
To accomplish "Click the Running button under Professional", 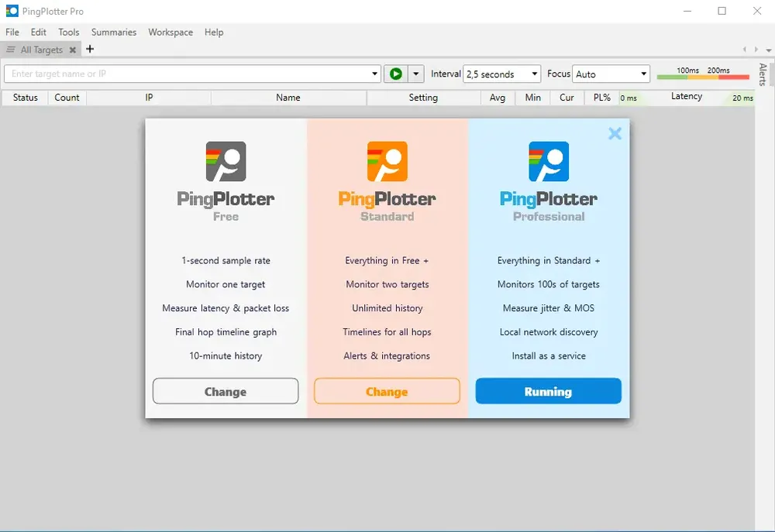I will click(x=548, y=391).
